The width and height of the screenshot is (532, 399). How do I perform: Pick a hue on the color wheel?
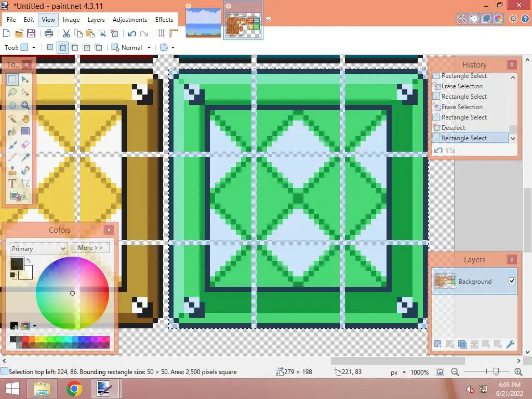pyautogui.click(x=72, y=293)
